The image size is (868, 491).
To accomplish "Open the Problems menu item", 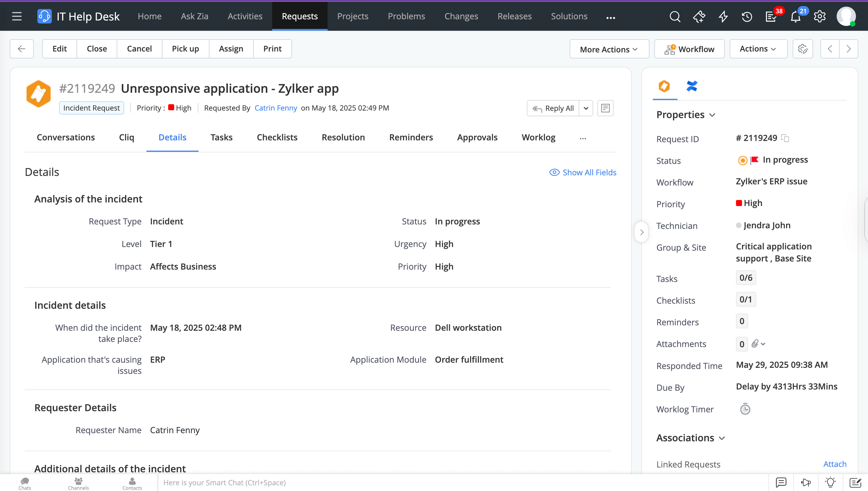I will coord(406,16).
